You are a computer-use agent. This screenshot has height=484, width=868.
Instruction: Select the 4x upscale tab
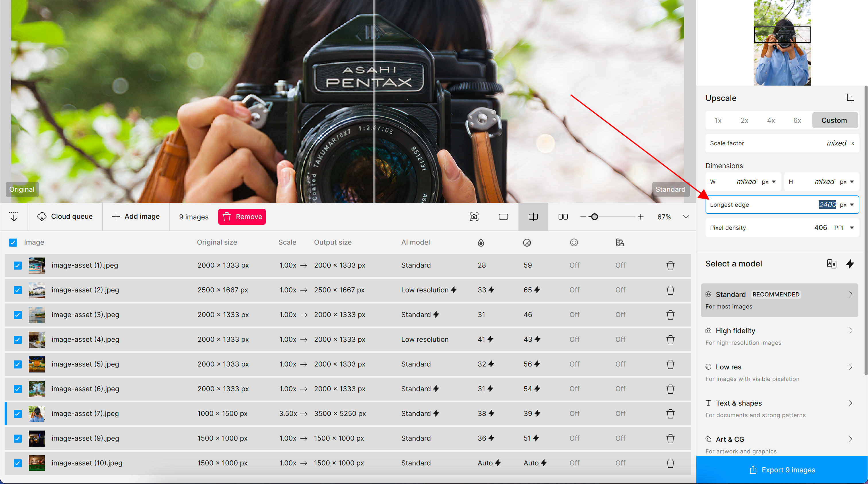(771, 120)
